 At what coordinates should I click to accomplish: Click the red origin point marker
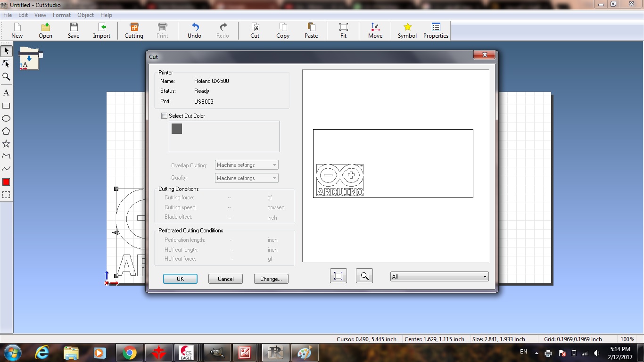coord(107,283)
